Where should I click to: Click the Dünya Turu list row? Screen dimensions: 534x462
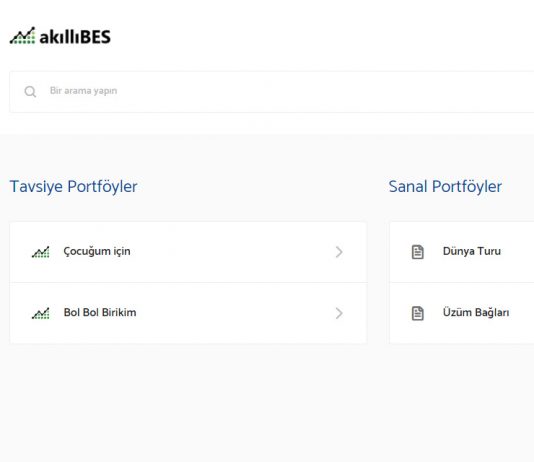pyautogui.click(x=462, y=252)
